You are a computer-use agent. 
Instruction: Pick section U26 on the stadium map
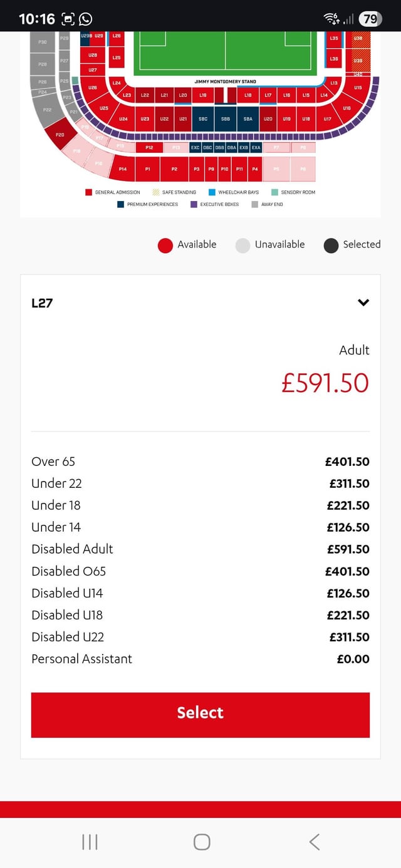[x=93, y=88]
